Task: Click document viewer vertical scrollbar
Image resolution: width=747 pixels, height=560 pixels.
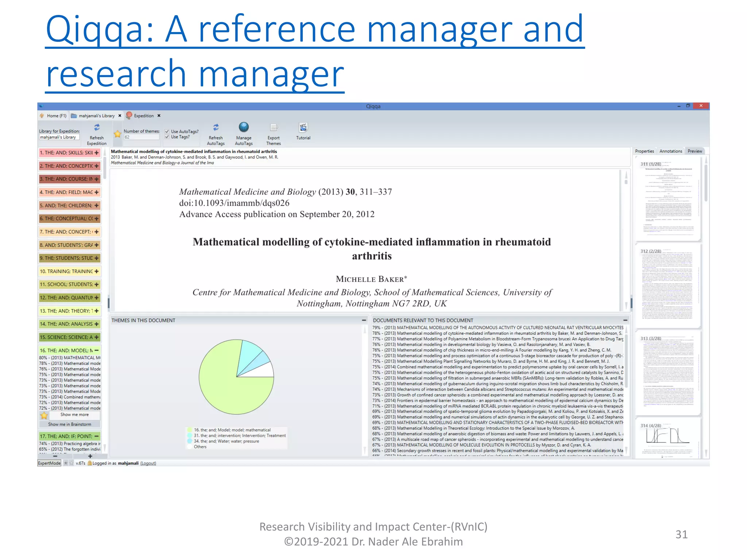Action: 626,240
